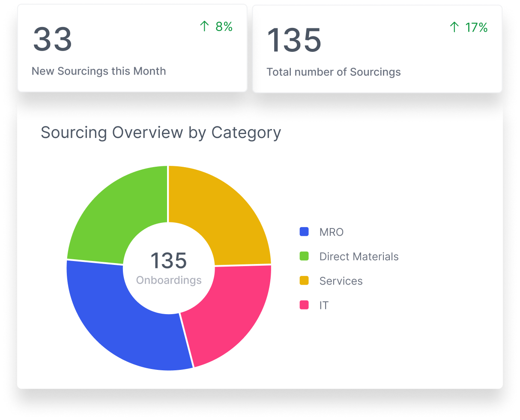Select the Direct Materials legend label

(359, 256)
